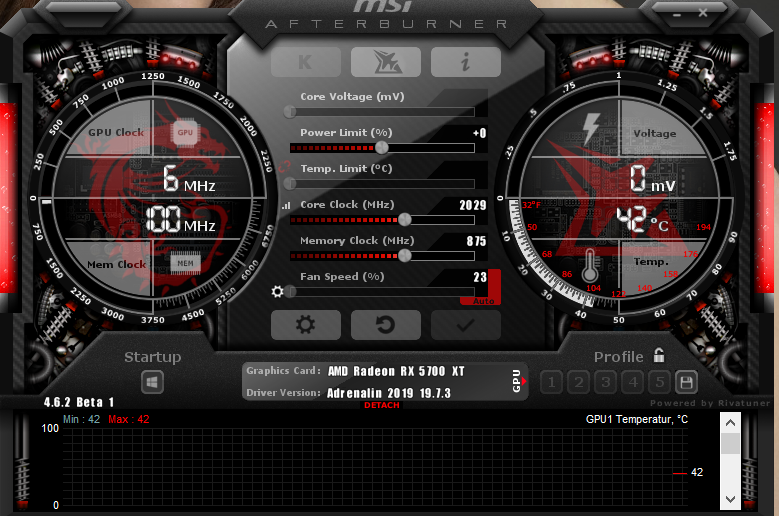Reset settings with the circular arrow button
The image size is (779, 516).
386,325
